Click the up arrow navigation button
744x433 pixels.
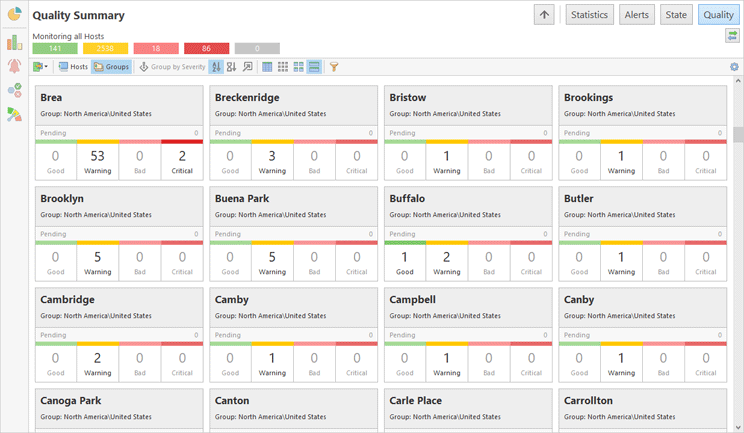coord(544,15)
